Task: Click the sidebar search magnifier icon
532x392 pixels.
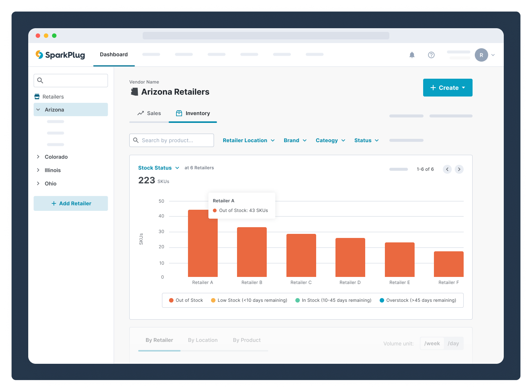Action: 40,80
